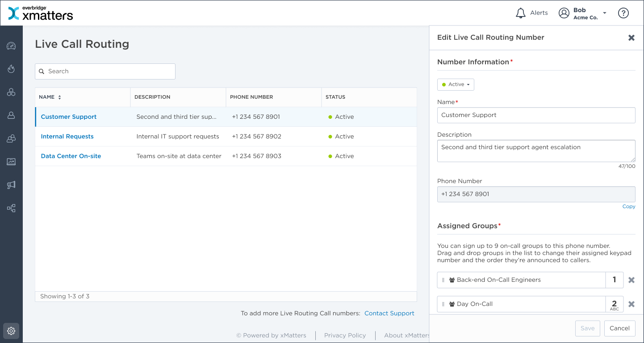Click the Cancel button

pyautogui.click(x=619, y=328)
